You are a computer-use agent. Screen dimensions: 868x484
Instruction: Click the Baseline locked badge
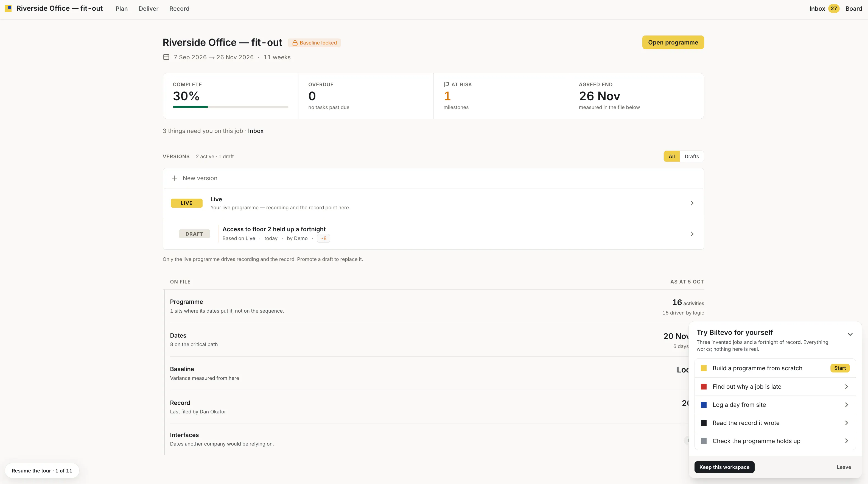click(x=314, y=43)
